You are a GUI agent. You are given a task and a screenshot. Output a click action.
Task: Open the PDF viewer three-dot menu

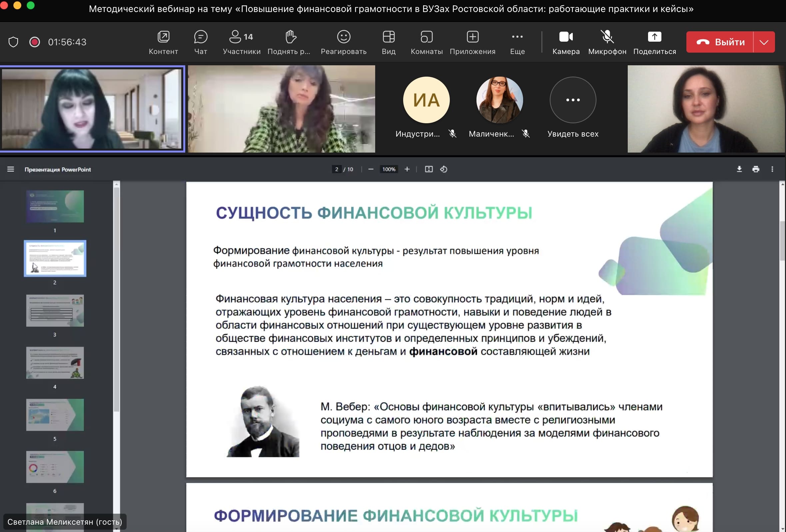pyautogui.click(x=772, y=169)
